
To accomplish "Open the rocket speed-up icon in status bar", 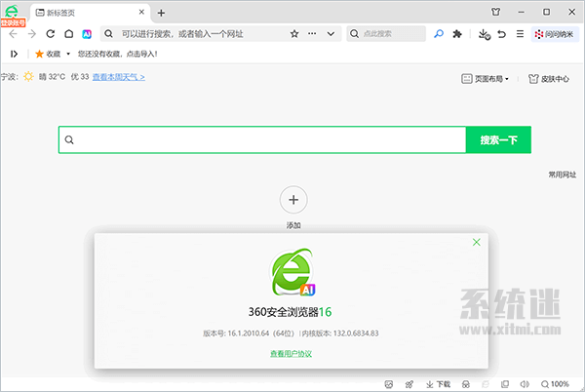I will tap(409, 383).
